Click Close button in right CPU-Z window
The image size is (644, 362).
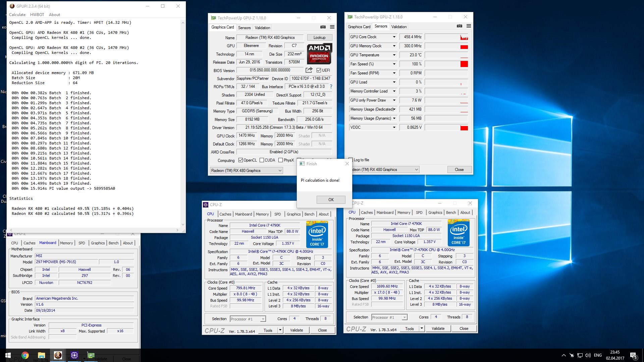tap(464, 329)
